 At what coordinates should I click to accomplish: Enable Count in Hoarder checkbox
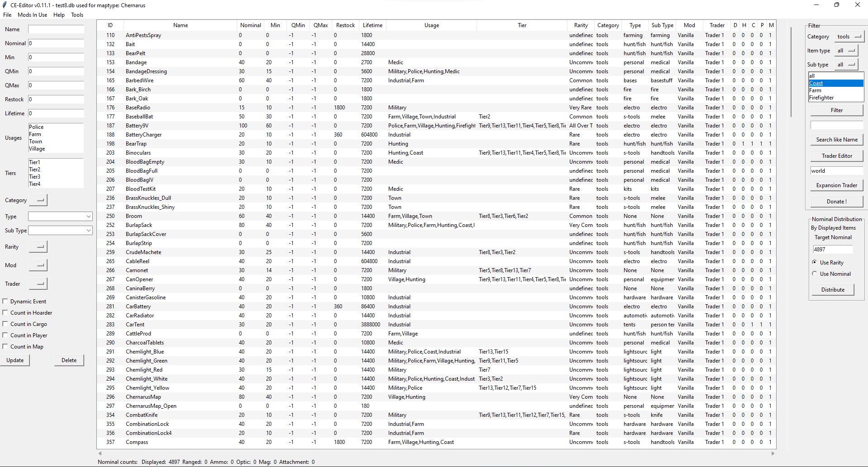pyautogui.click(x=5, y=312)
